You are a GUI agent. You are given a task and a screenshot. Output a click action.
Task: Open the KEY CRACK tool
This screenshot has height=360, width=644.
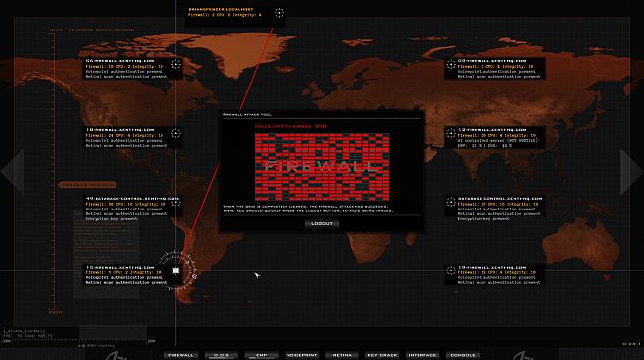click(x=382, y=355)
